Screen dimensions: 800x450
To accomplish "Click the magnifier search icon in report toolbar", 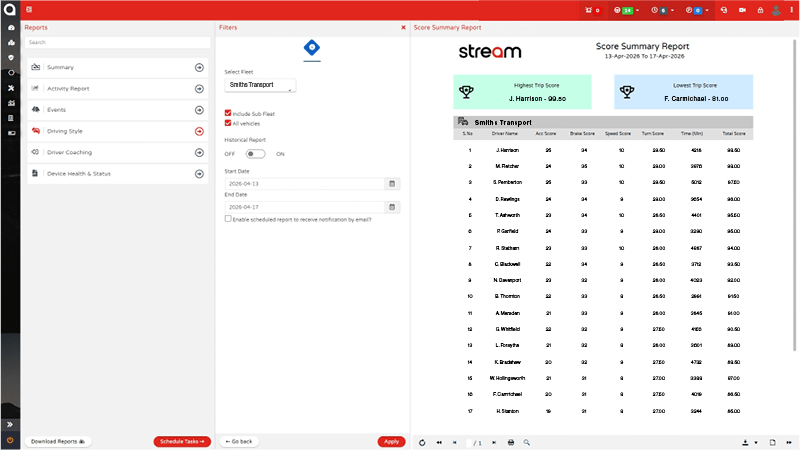I will pyautogui.click(x=527, y=442).
